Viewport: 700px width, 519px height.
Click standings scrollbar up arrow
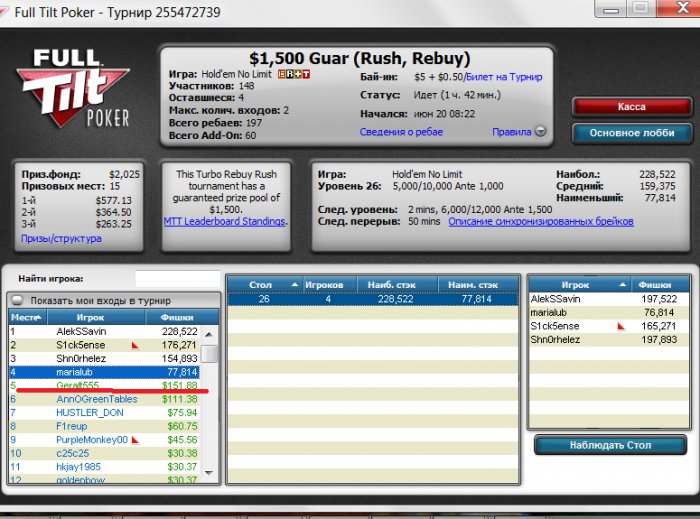(x=208, y=334)
